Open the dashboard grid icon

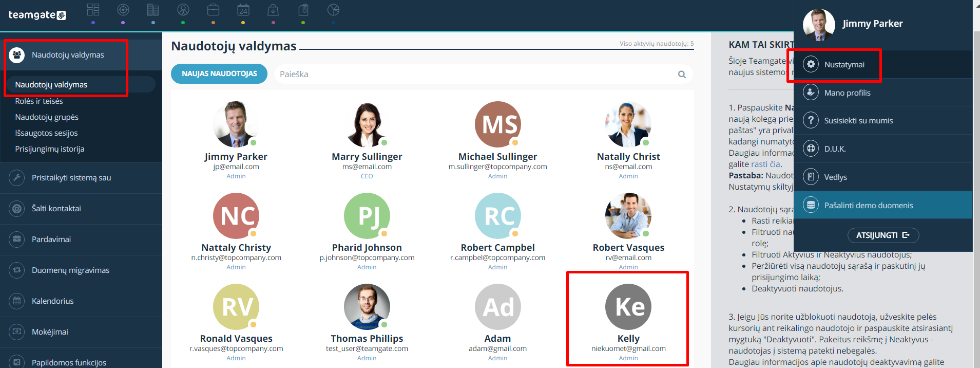[93, 10]
